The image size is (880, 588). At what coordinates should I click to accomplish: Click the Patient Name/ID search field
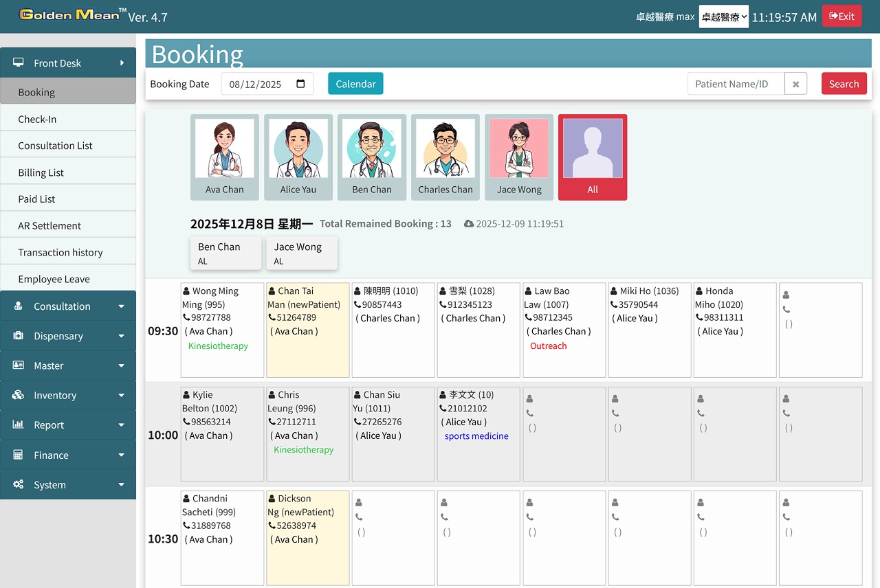pos(736,84)
